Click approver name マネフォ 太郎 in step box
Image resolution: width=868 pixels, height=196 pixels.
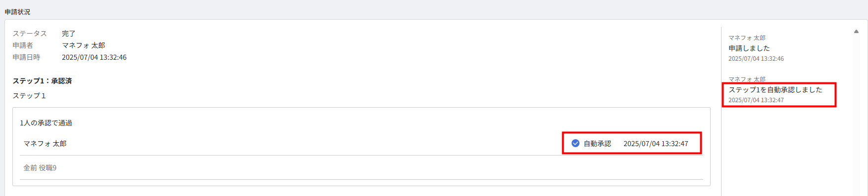pos(45,144)
